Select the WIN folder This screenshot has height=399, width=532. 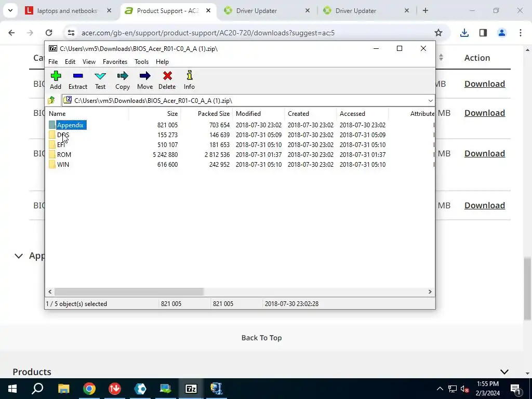click(63, 165)
